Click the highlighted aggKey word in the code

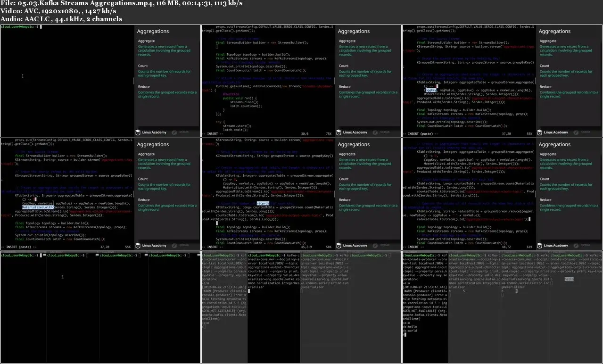[430, 90]
